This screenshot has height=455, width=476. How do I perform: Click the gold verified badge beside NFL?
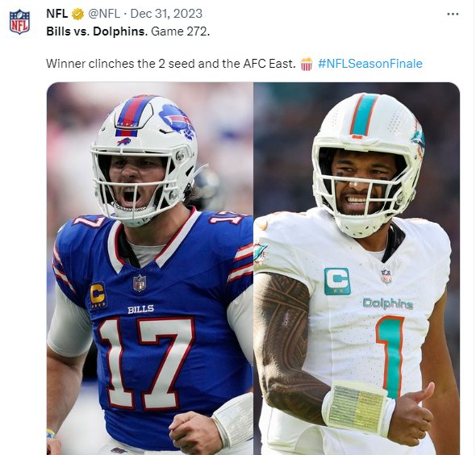click(x=77, y=14)
